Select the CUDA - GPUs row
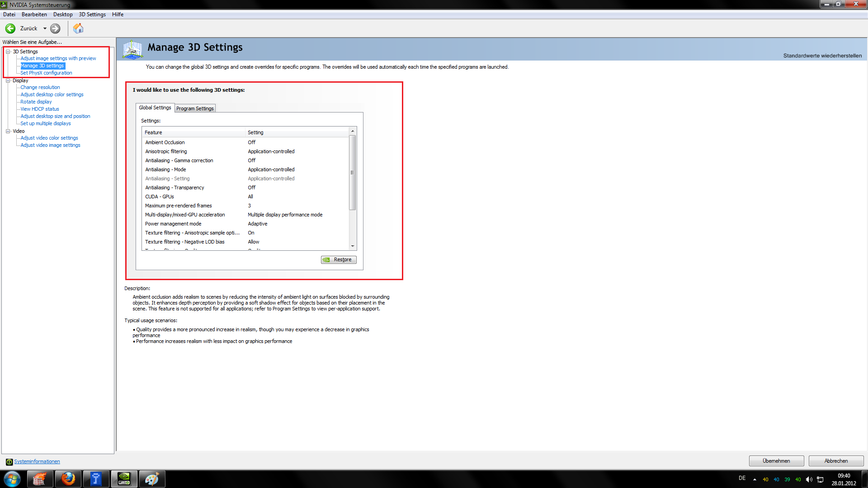Screen dimensions: 868x488 pyautogui.click(x=245, y=197)
